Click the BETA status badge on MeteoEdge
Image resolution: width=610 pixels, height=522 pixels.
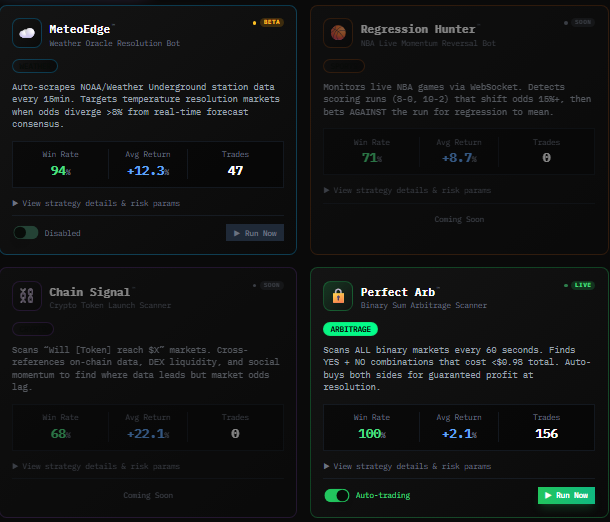click(272, 22)
